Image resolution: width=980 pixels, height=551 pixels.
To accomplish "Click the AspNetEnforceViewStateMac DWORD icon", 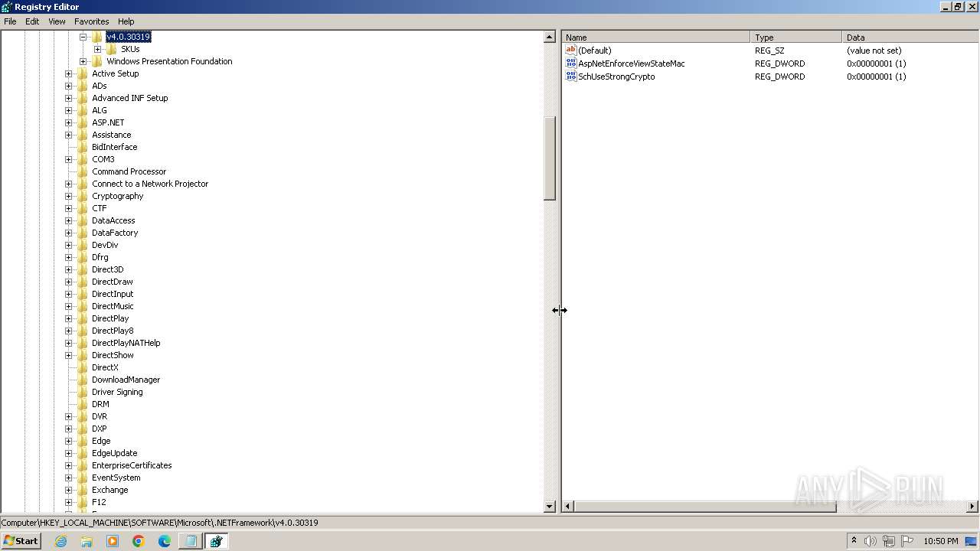I will pyautogui.click(x=570, y=64).
